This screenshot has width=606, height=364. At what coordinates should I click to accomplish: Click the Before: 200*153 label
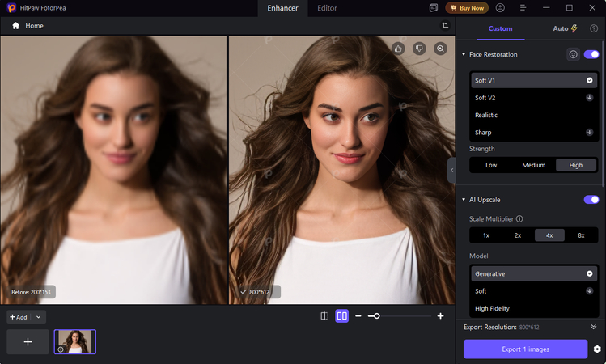click(x=32, y=292)
